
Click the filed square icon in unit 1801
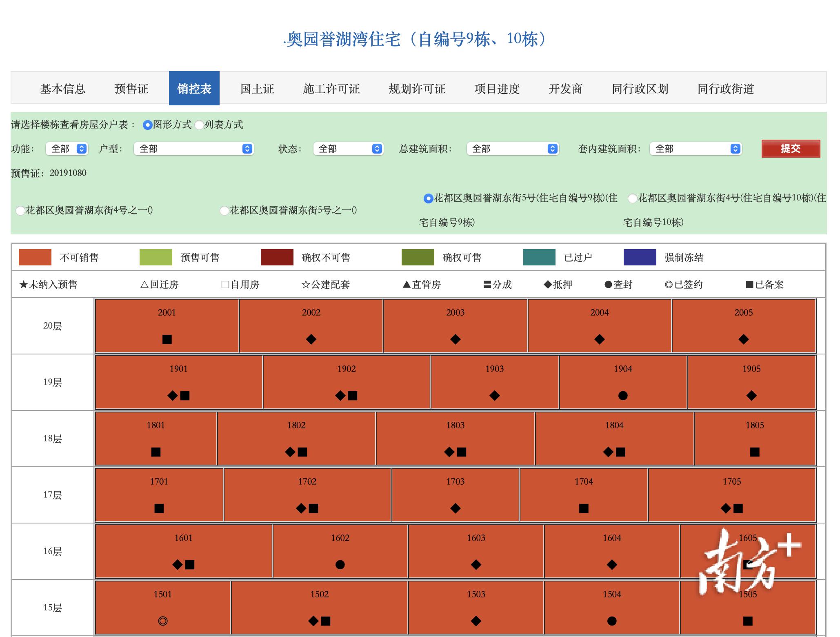click(156, 452)
